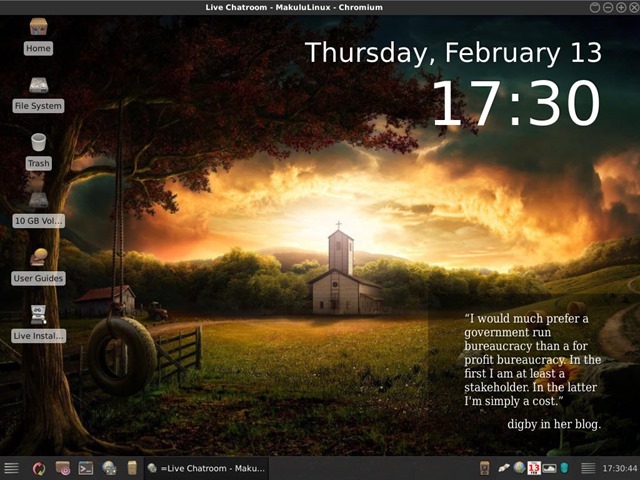Click the red refresh/update launcher in taskbar
The height and width of the screenshot is (480, 640).
[x=39, y=468]
